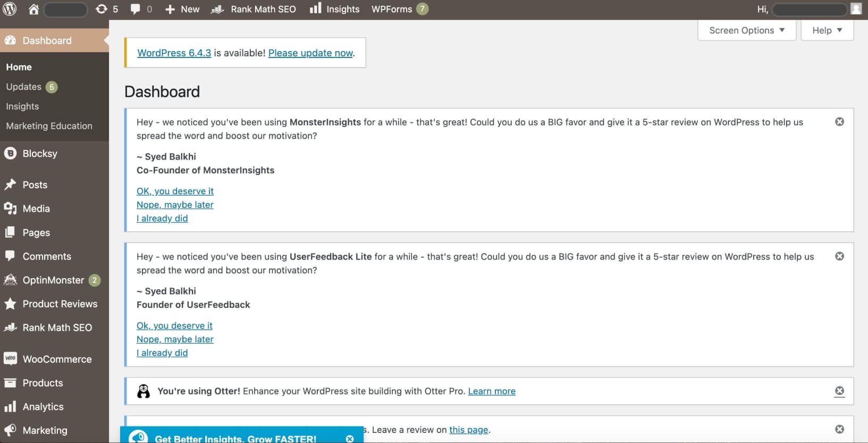Click the OptinMonster count badge 2
The width and height of the screenshot is (868, 443).
point(95,280)
